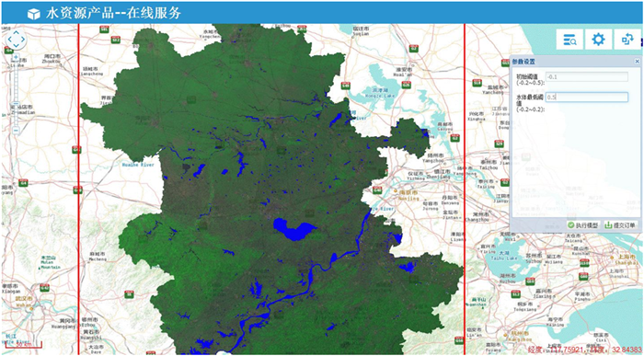This screenshot has width=644, height=356.
Task: Click the Huaihe River label on map
Action: [138, 165]
